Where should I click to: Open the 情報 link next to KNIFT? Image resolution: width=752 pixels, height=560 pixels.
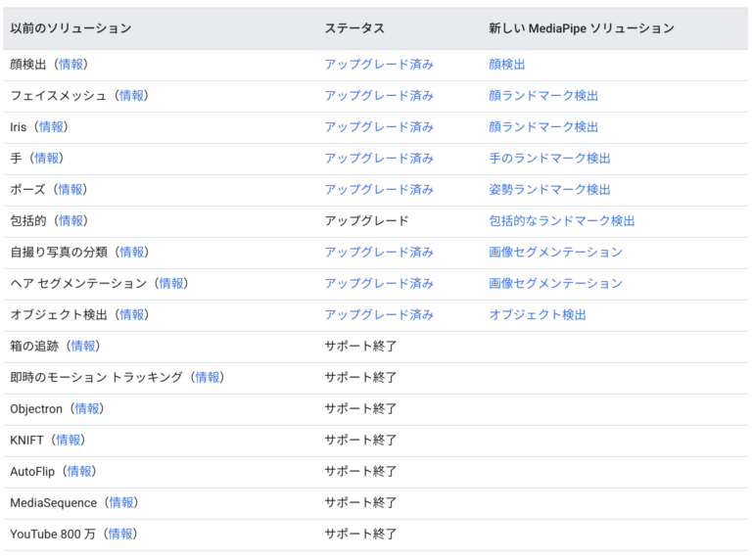(x=69, y=440)
